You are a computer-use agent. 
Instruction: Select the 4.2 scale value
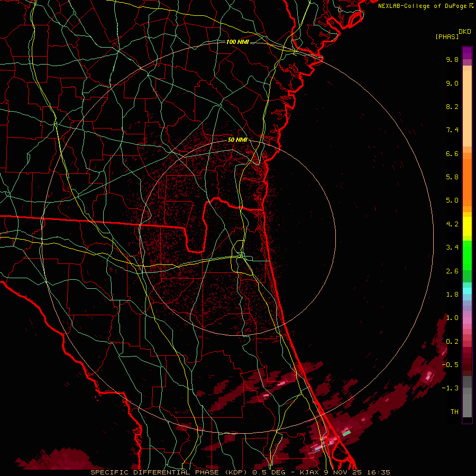452,224
